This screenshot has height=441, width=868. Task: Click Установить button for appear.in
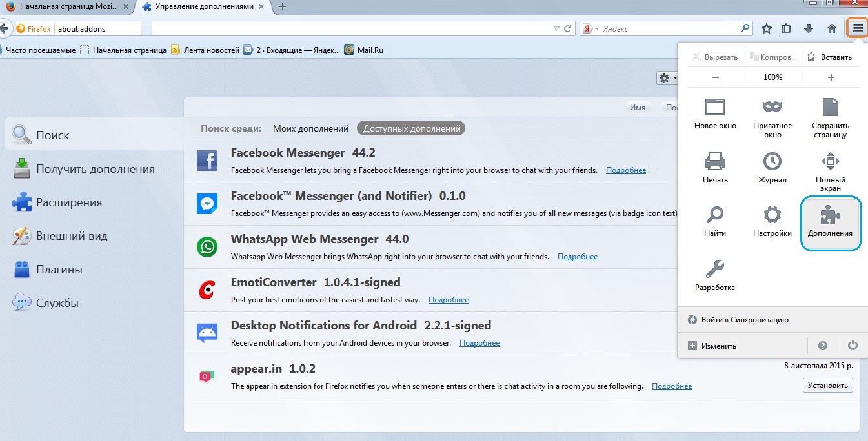(828, 386)
